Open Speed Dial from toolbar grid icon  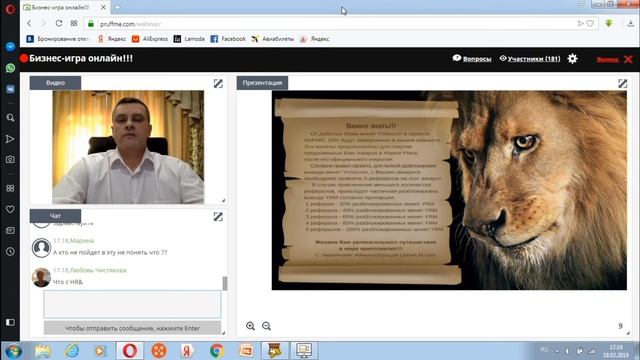[x=74, y=23]
